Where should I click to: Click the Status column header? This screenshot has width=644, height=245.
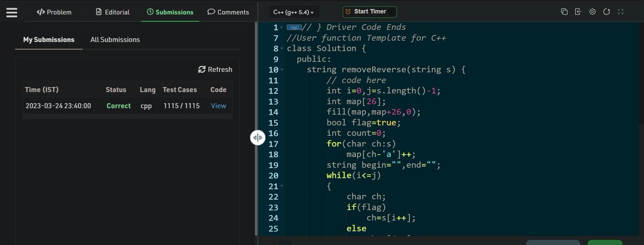point(116,90)
